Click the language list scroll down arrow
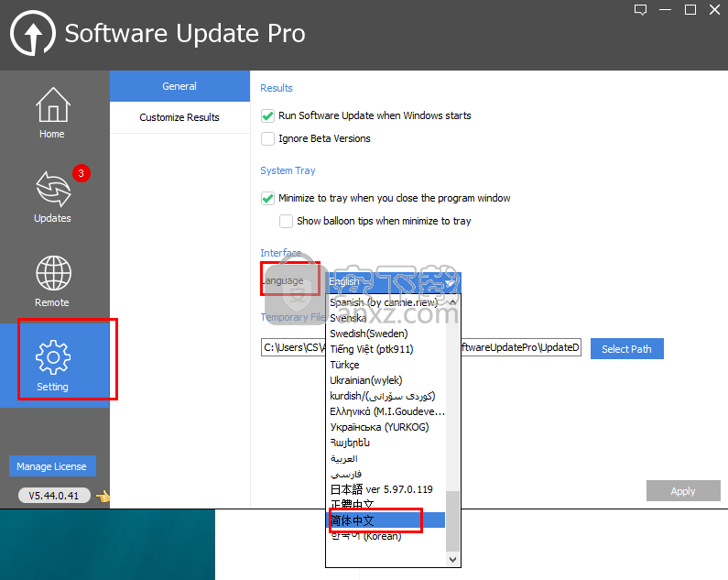The width and height of the screenshot is (728, 580). (x=452, y=559)
